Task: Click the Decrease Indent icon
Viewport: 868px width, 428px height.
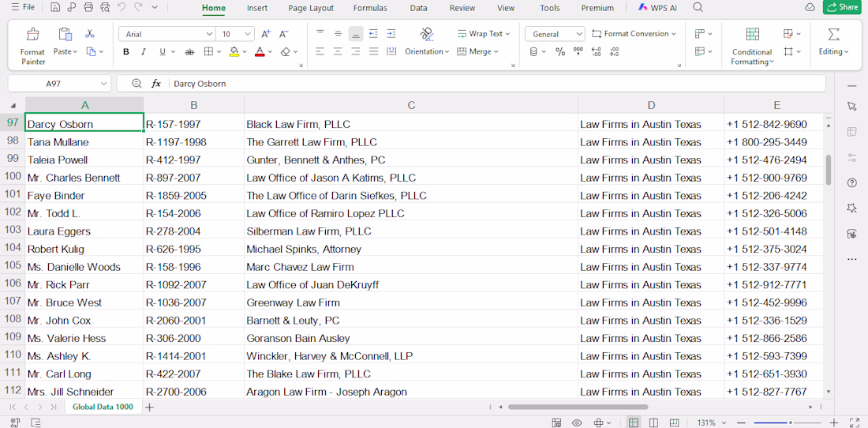Action: click(x=374, y=34)
